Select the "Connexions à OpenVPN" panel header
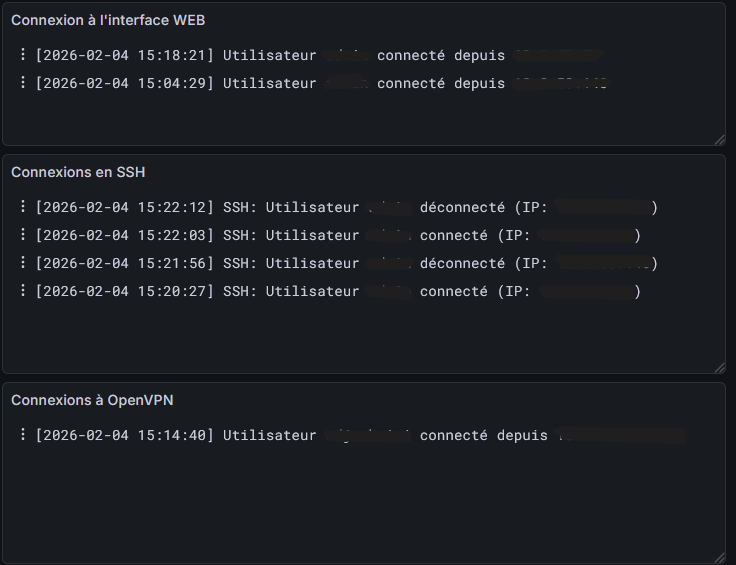Viewport: 736px width, 565px height. click(92, 400)
